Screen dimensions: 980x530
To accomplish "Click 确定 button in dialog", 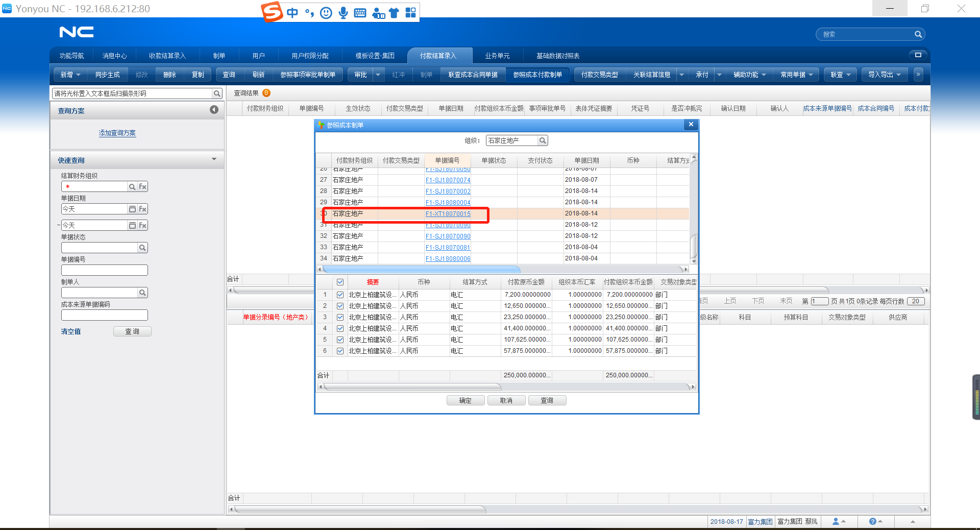I will (x=465, y=400).
